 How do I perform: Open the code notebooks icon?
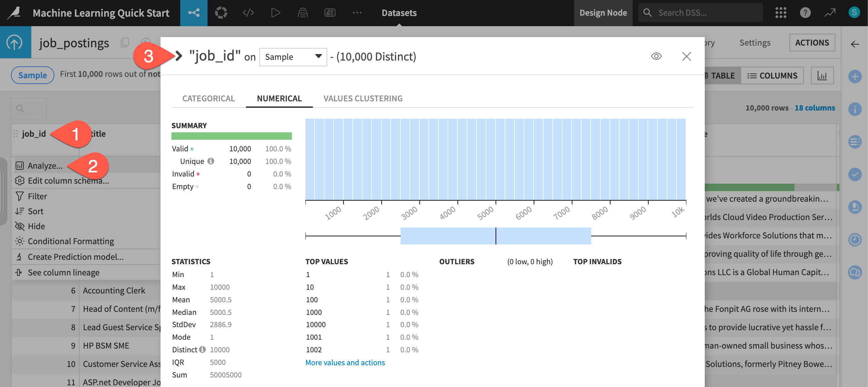click(248, 13)
